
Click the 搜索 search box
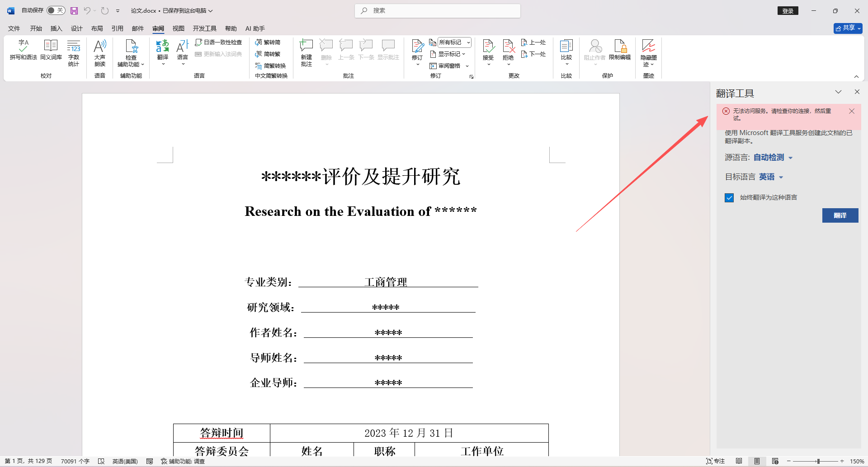coord(438,10)
